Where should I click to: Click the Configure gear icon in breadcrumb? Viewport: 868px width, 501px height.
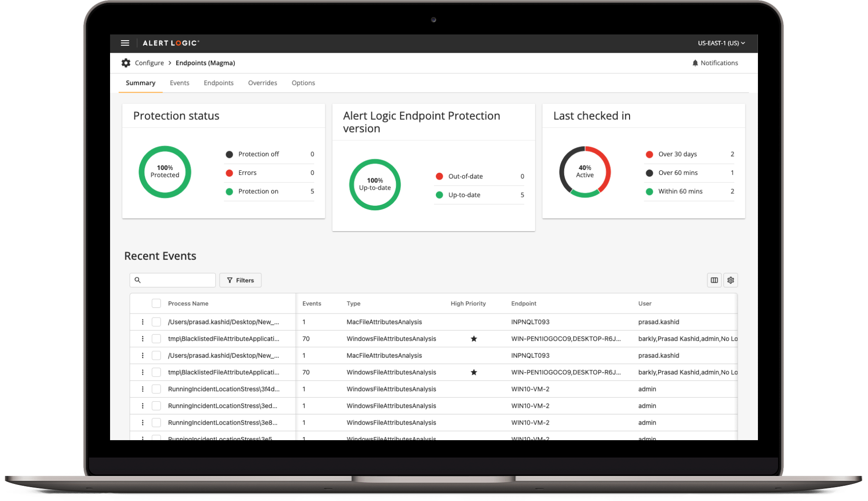click(x=126, y=63)
